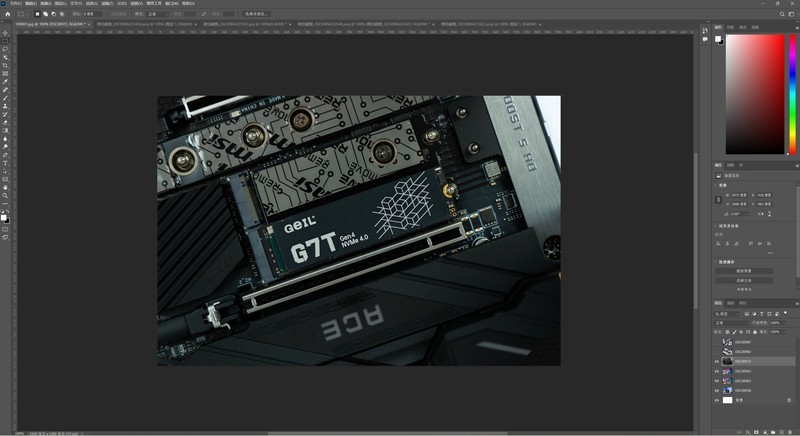800x436 pixels.
Task: Select the Eyedropper tool
Action: point(6,82)
